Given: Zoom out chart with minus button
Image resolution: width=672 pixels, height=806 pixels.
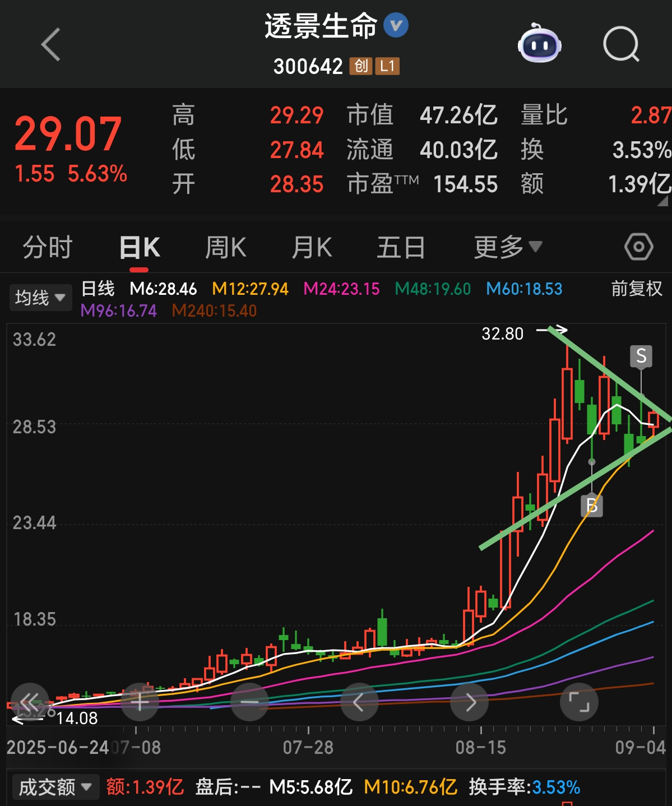Looking at the screenshot, I should tap(249, 702).
